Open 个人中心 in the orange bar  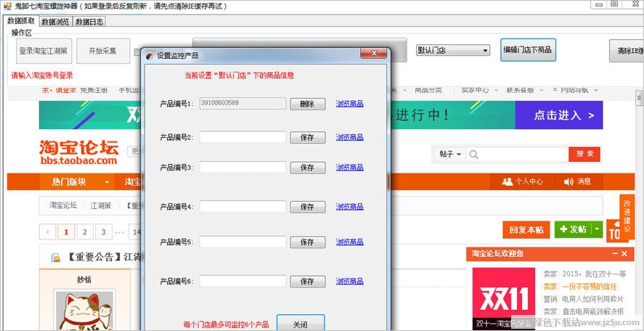pos(523,181)
